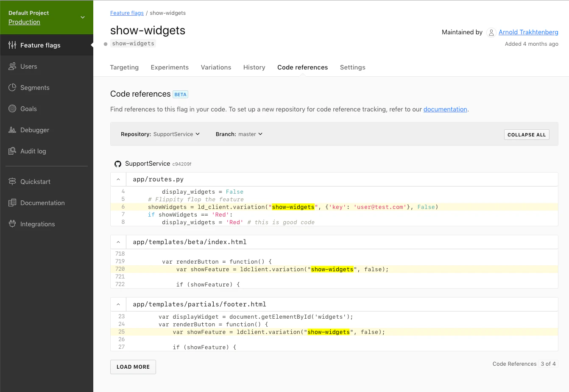Click the Integrations plug icon
The width and height of the screenshot is (569, 392).
point(12,224)
